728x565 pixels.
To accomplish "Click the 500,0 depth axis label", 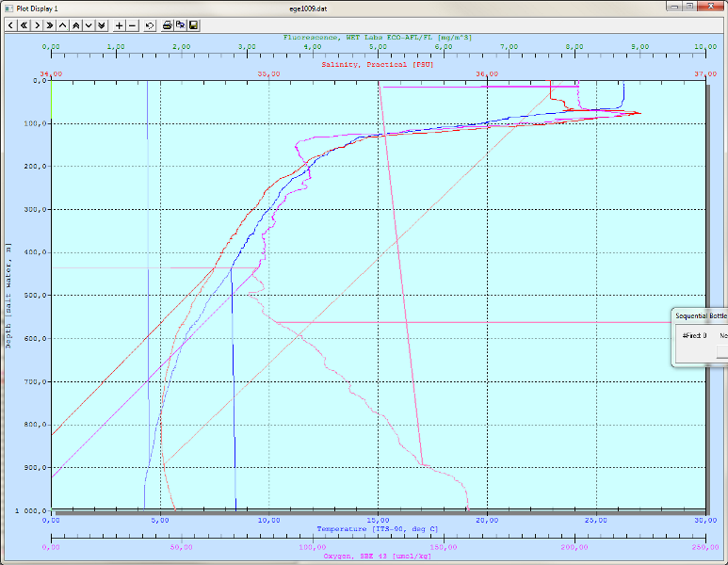I will coord(35,296).
